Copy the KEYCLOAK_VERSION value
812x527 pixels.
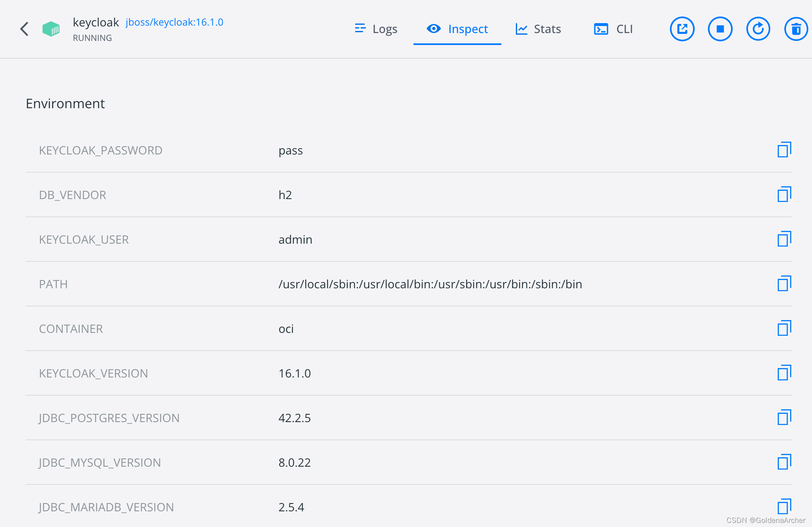click(784, 373)
